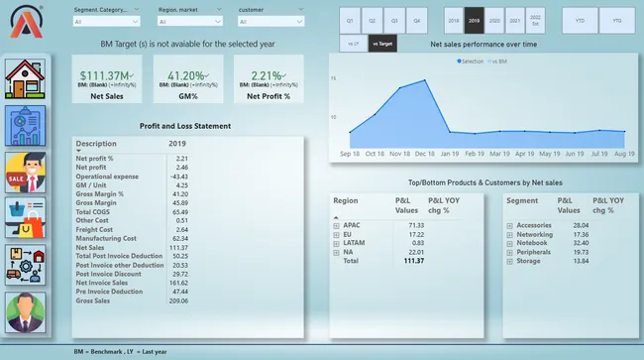Screen dimensions: 644x360
Task: Select fiscal year 2019
Action: pos(474,21)
